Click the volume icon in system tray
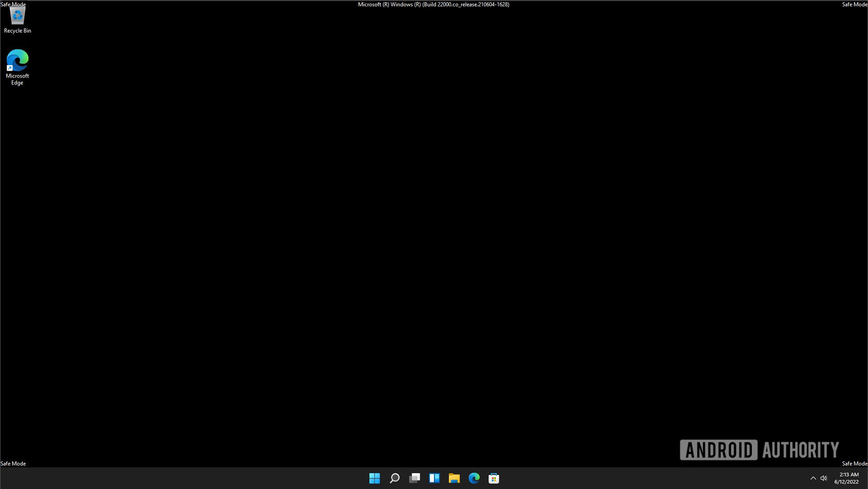Screen dimensions: 868x489 (x=824, y=478)
